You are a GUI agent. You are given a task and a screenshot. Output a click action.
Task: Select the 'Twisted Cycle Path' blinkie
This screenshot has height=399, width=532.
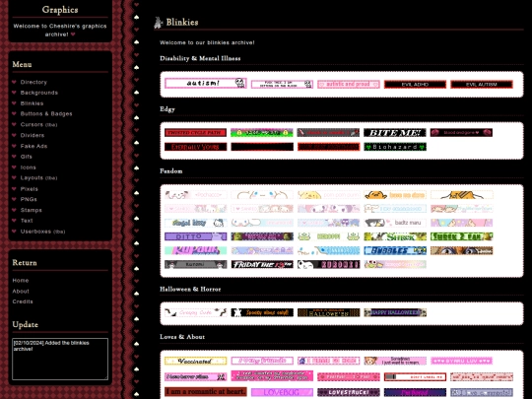195,133
